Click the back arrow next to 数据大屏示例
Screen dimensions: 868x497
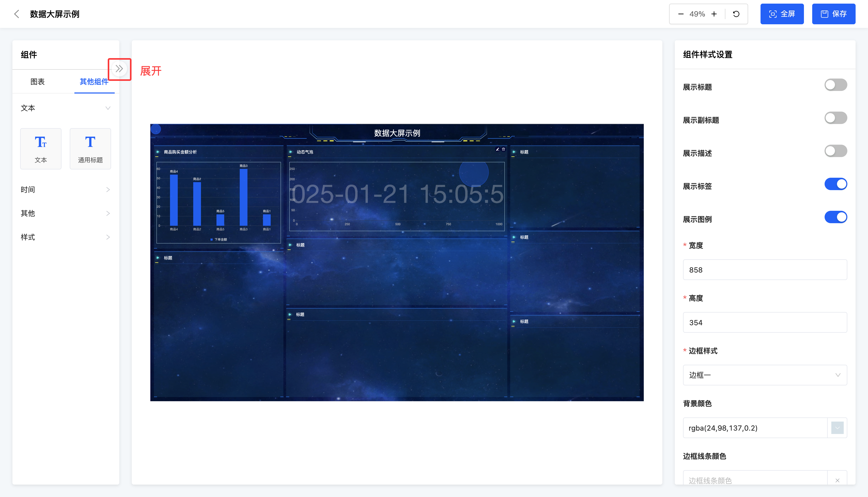16,14
